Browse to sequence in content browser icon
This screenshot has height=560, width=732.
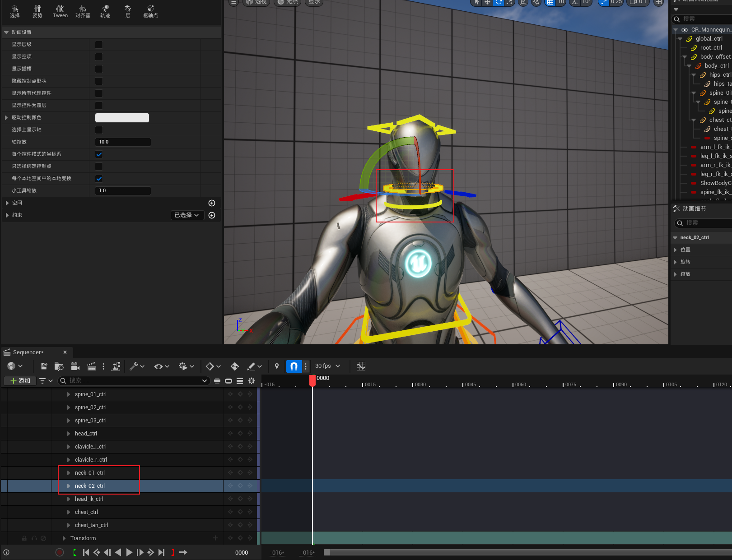pos(59,366)
